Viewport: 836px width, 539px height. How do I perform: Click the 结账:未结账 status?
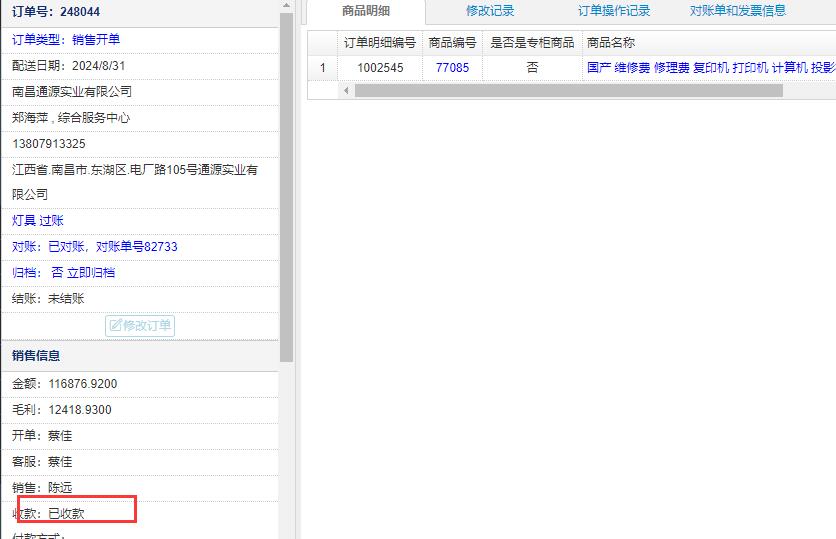(48, 299)
